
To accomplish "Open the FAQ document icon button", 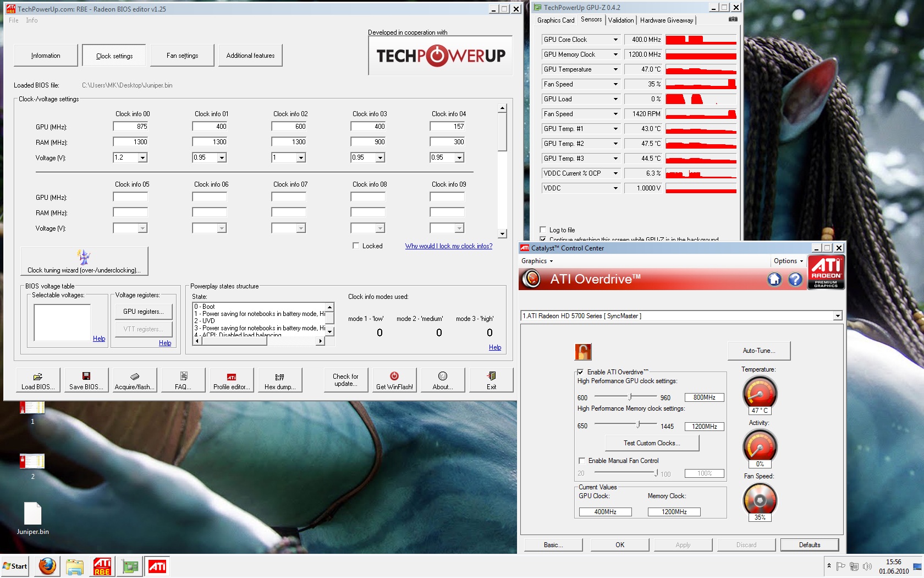I will (183, 380).
